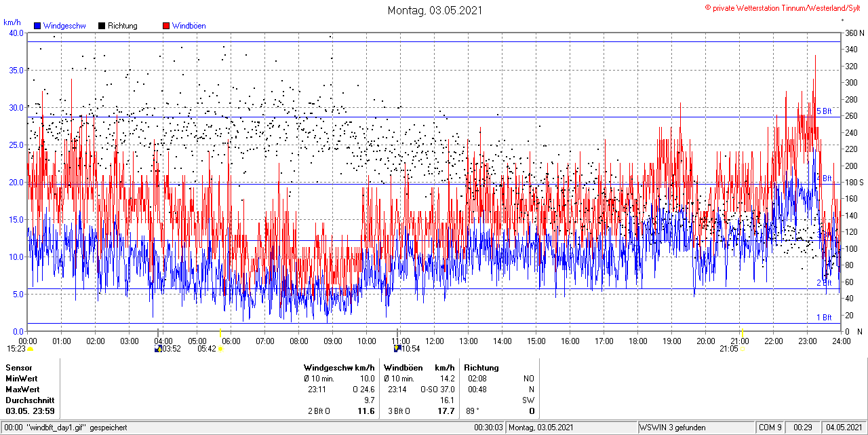Viewport: 868px width, 435px height.
Task: Click the 03.05. 23:59 timestamp label
Action: (x=30, y=411)
